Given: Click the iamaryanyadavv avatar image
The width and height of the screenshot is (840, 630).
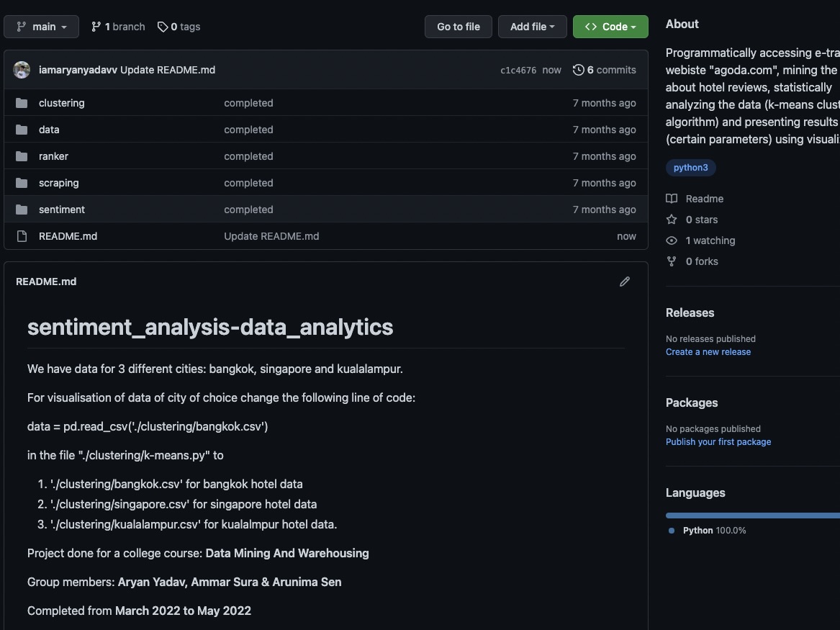Looking at the screenshot, I should coord(22,70).
